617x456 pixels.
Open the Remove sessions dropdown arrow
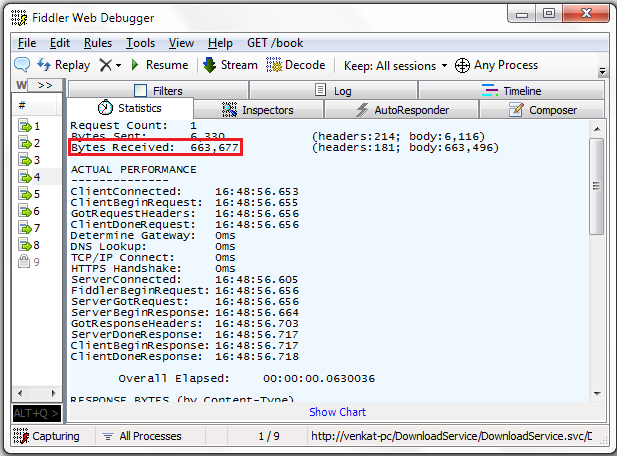coord(118,65)
